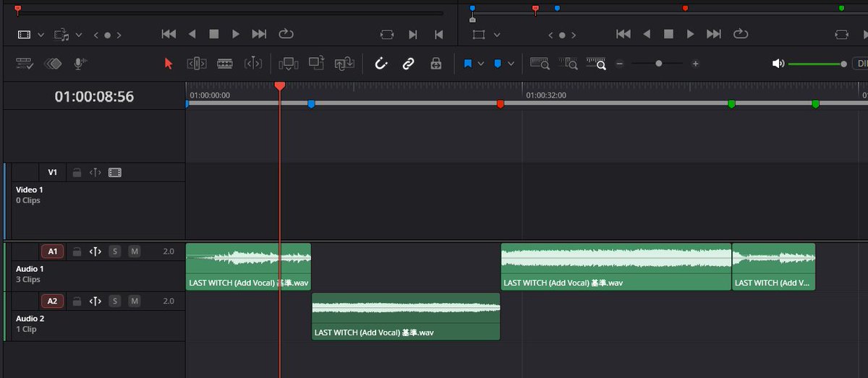Select the A1 track destination button
The width and height of the screenshot is (868, 378).
tap(52, 252)
